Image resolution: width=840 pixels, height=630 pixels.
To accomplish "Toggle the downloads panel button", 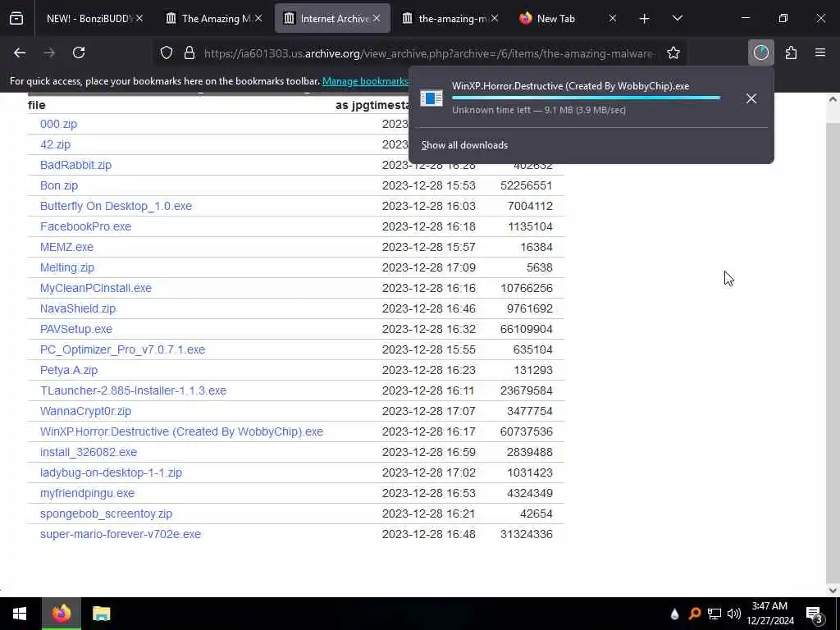I will point(760,52).
